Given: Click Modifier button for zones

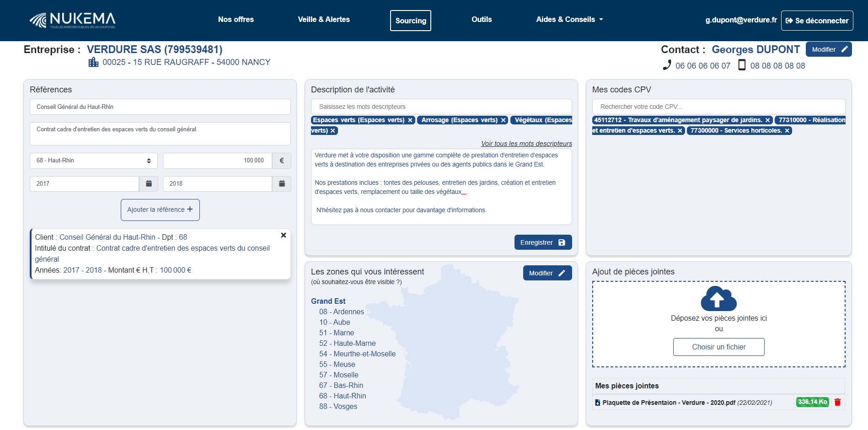Looking at the screenshot, I should point(547,273).
